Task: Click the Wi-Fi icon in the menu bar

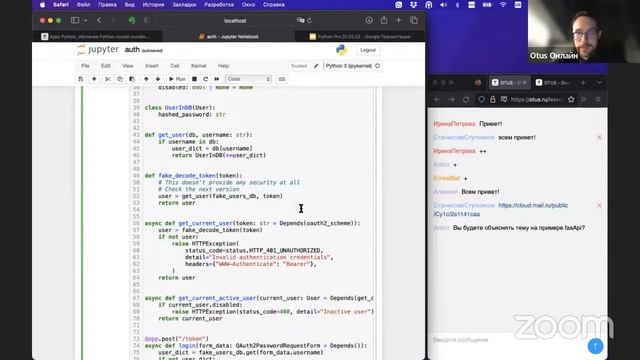Action: pos(503,4)
